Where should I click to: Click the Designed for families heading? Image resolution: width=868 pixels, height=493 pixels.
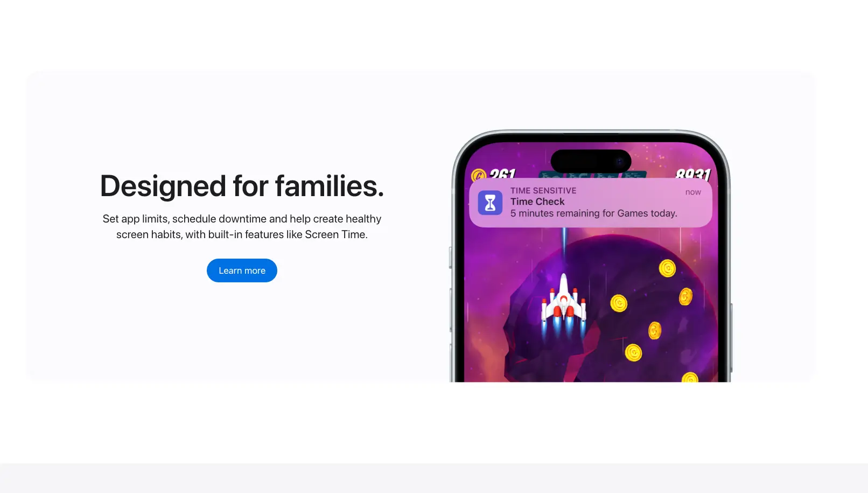242,186
